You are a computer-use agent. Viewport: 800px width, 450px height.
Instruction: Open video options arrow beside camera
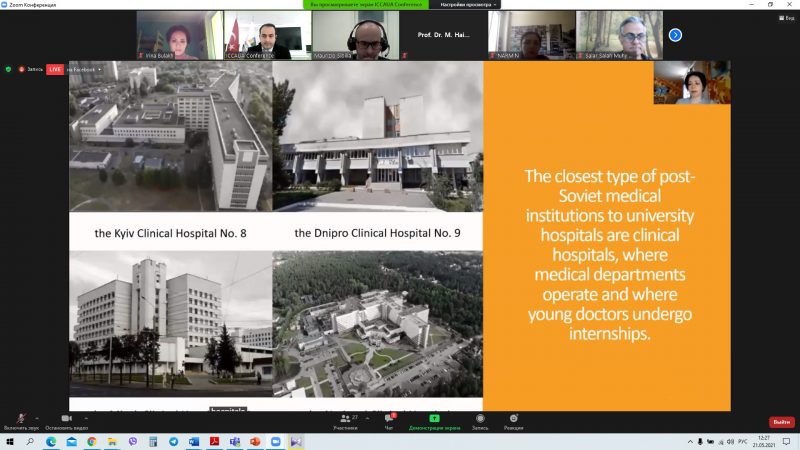tap(86, 418)
